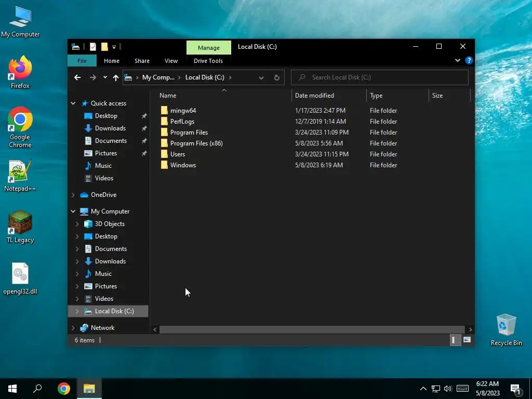Viewport: 532px width, 399px height.
Task: Switch to the View ribbon tab
Action: pyautogui.click(x=171, y=61)
